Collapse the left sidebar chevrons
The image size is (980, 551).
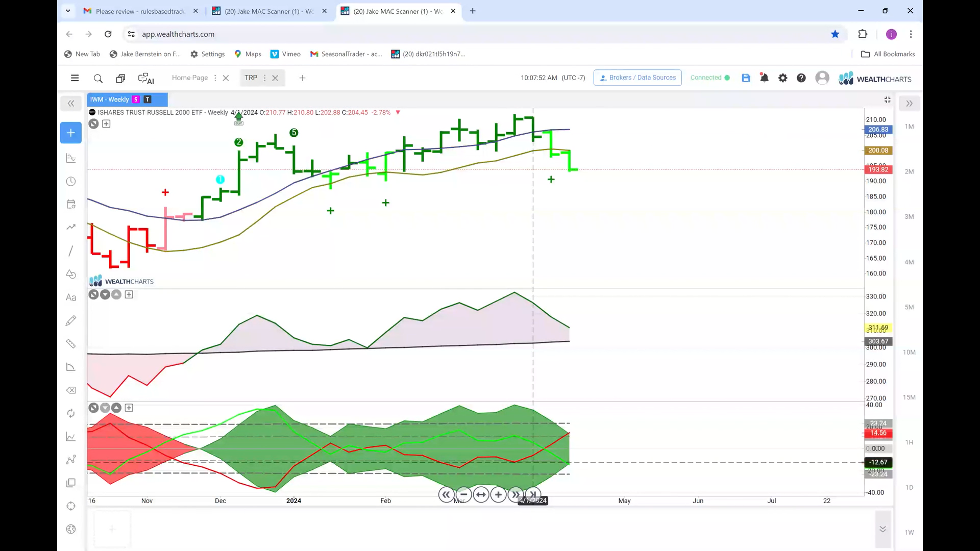click(71, 104)
